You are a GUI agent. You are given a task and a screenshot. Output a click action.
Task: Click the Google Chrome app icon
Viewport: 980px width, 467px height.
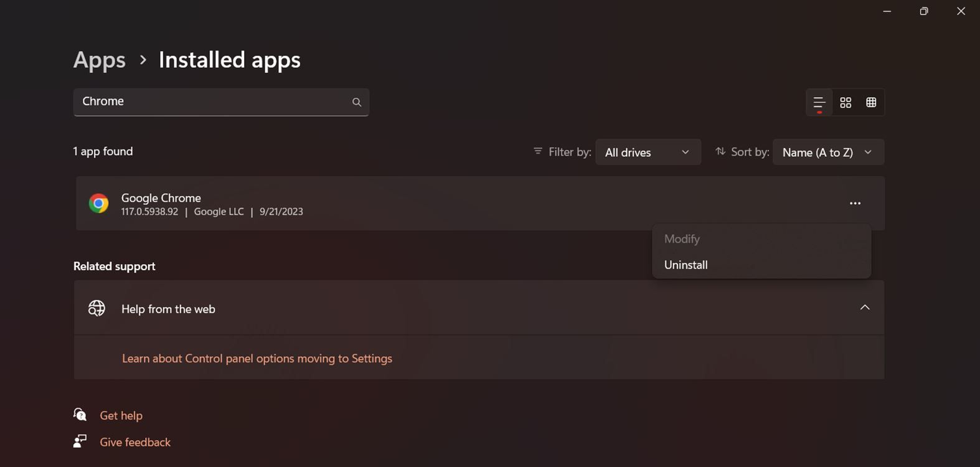pyautogui.click(x=98, y=204)
